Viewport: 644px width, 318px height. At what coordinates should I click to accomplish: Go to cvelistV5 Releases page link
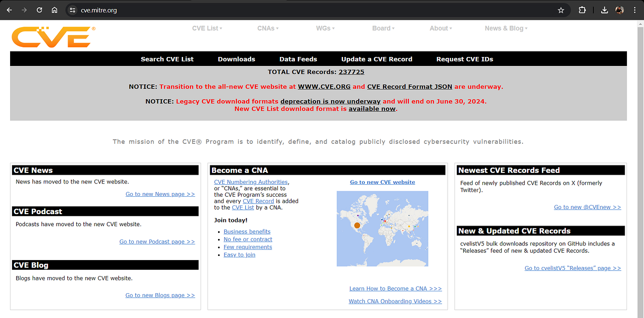click(573, 268)
